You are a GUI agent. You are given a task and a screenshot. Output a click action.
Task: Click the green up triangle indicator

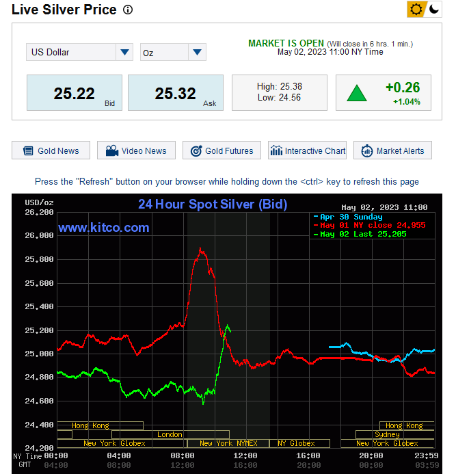coord(357,93)
